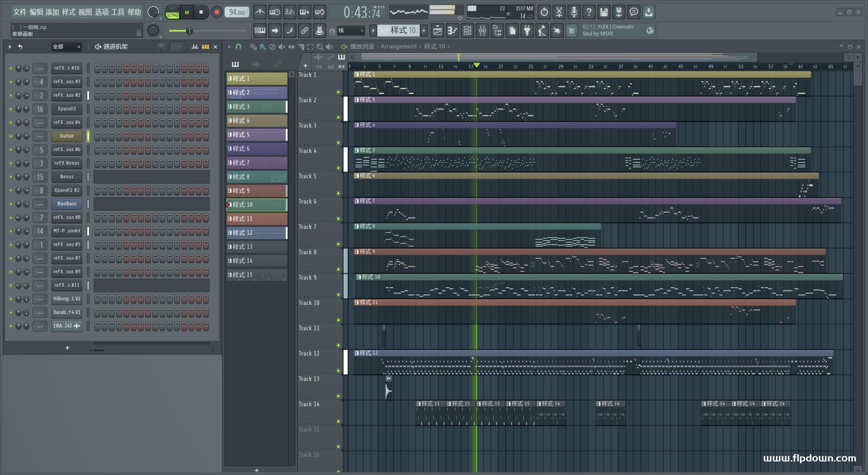Mute Track 12 using its green dot
This screenshot has width=868, height=475.
coord(338,371)
